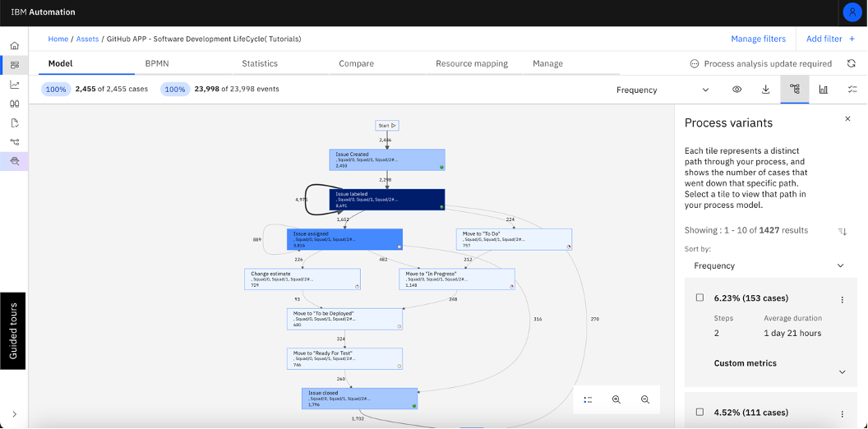Open the user profile avatar

click(x=852, y=12)
